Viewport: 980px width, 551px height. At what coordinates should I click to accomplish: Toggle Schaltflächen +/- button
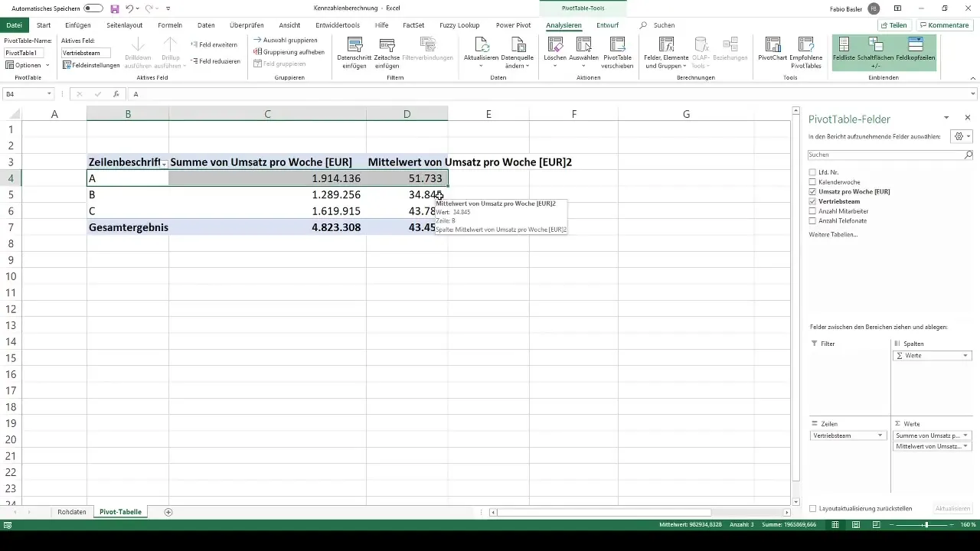click(x=875, y=52)
